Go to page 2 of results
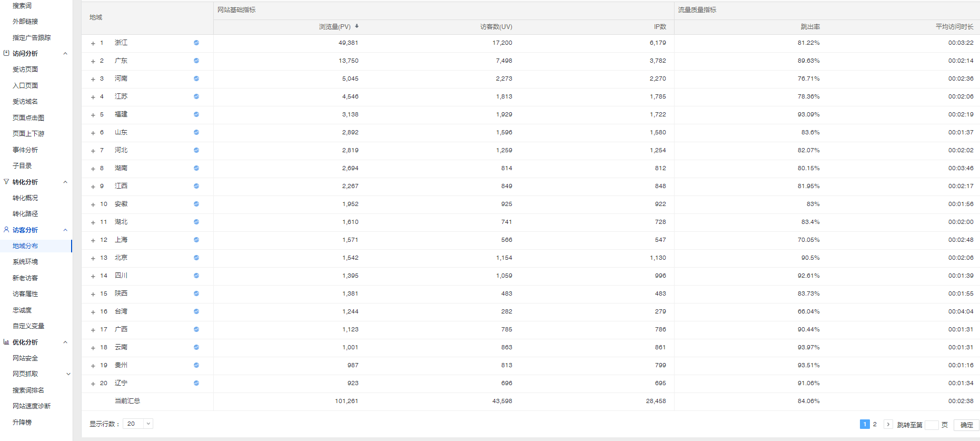This screenshot has height=441, width=980. [x=875, y=424]
